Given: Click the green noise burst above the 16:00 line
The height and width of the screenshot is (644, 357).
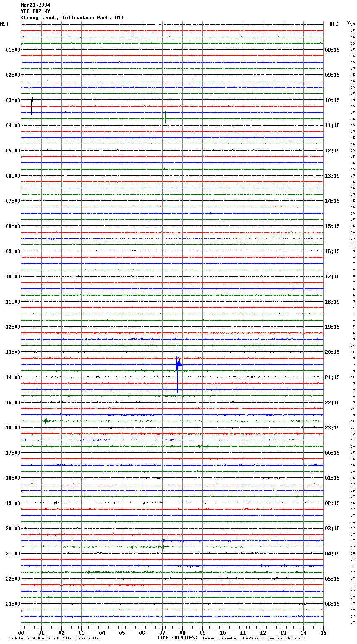Looking at the screenshot, I should 46,421.
